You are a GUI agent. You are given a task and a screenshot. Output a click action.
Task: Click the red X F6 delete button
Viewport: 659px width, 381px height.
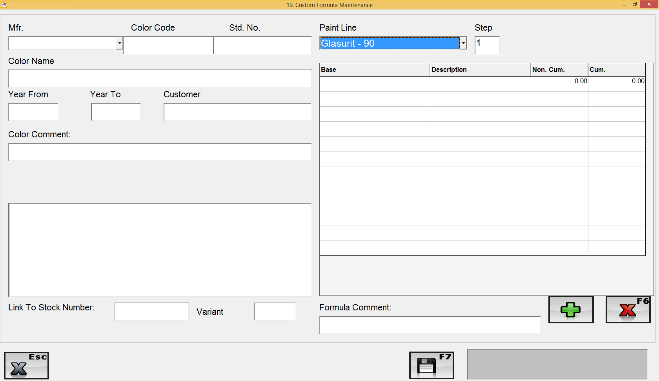click(628, 310)
